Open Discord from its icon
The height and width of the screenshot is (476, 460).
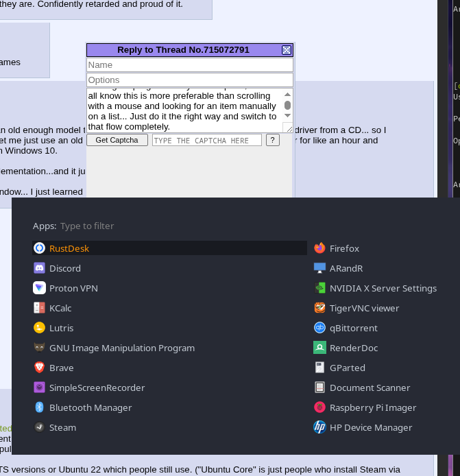point(39,268)
